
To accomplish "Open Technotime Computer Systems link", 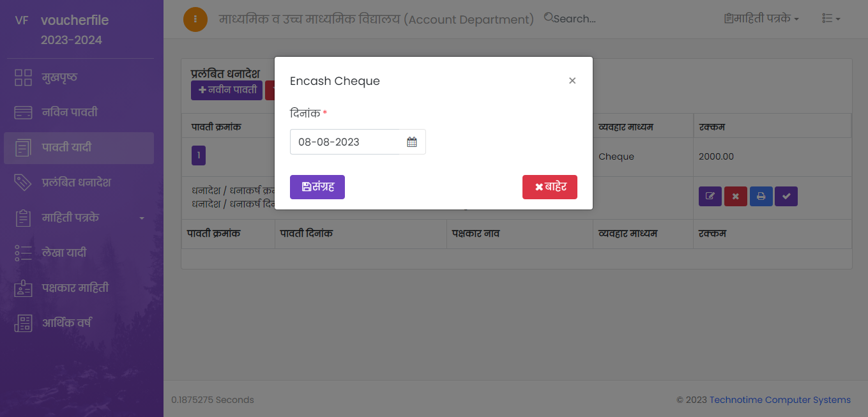I will point(780,400).
